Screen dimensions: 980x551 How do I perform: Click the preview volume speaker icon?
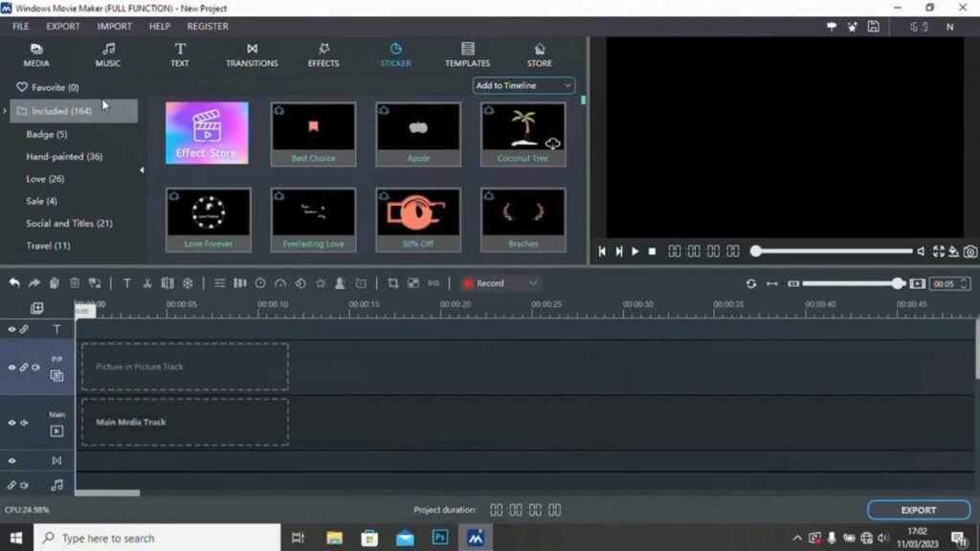921,252
